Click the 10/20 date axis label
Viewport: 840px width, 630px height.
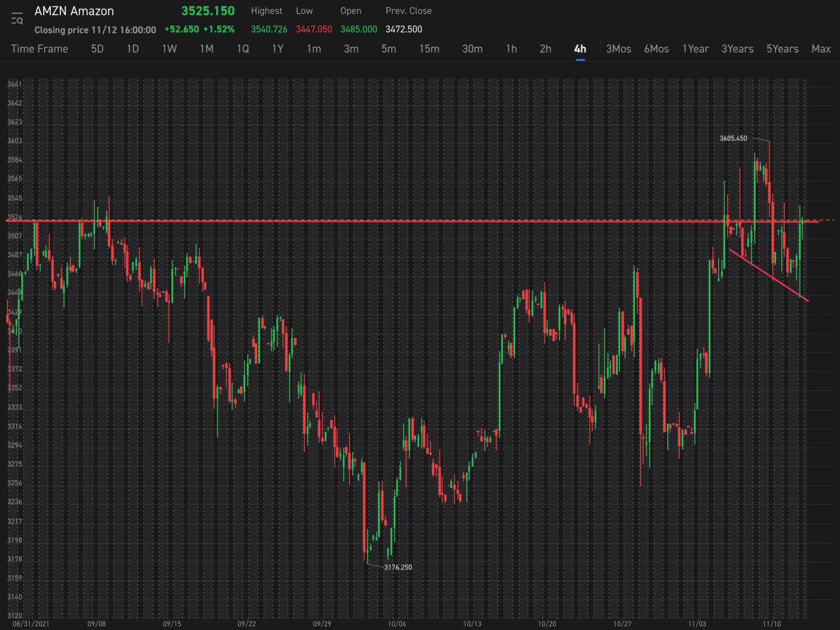(547, 624)
